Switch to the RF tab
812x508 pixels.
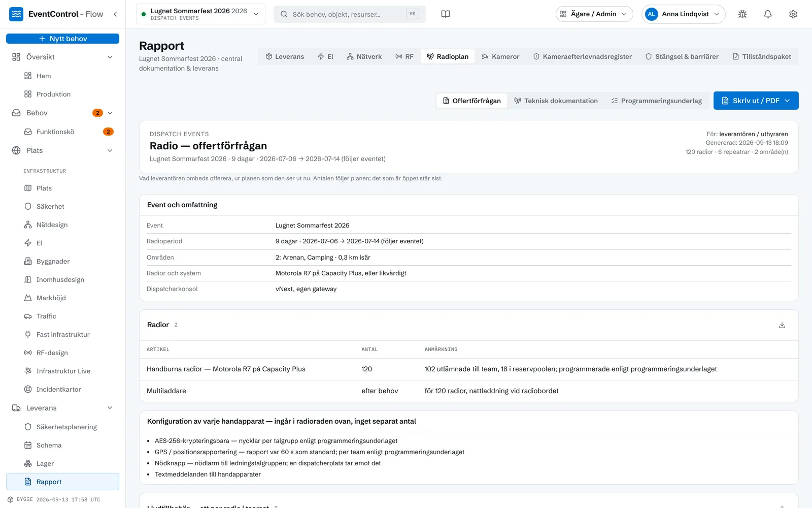404,56
